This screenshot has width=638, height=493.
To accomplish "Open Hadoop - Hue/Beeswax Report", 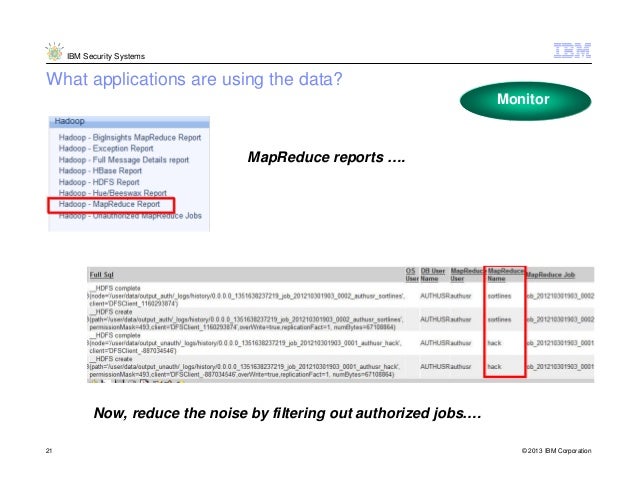I will [x=113, y=193].
